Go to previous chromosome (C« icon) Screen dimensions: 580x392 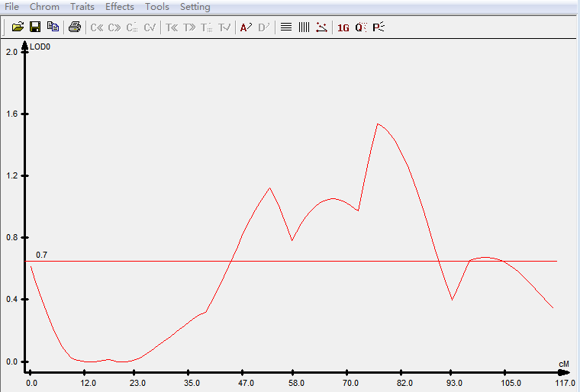(97, 27)
